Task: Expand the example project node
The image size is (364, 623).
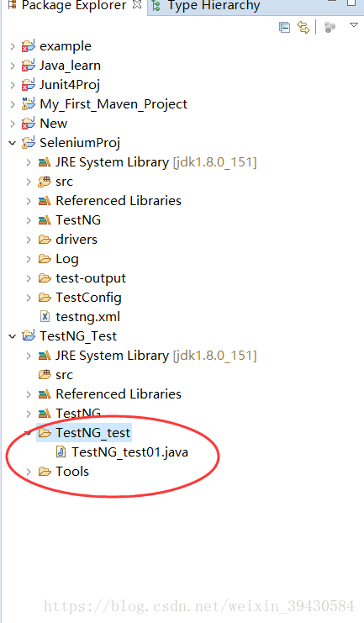Action: coord(13,46)
